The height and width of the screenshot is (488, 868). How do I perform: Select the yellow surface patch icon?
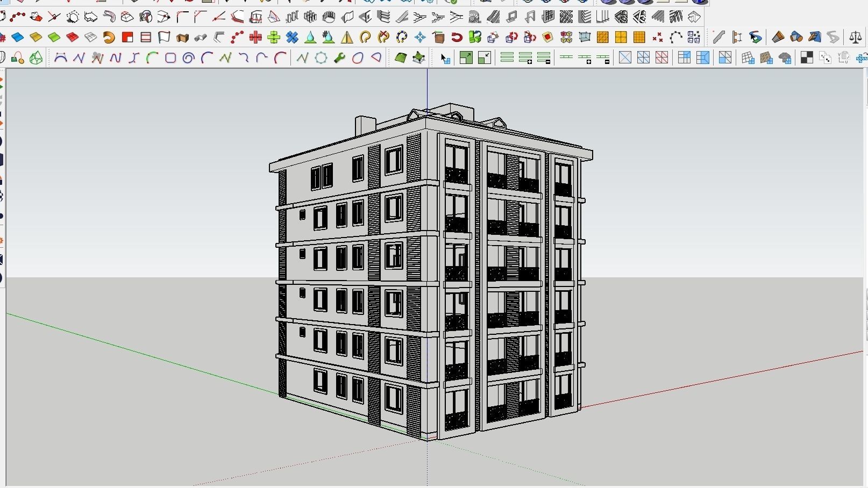click(x=36, y=38)
